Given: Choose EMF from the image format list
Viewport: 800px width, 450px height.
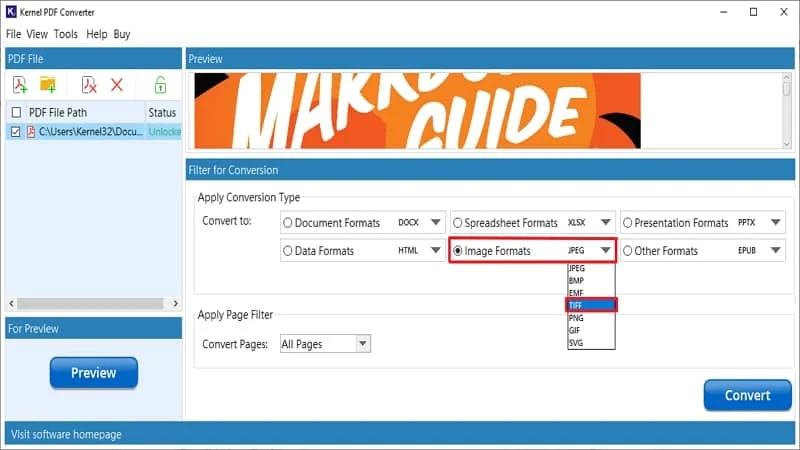Looking at the screenshot, I should 591,293.
